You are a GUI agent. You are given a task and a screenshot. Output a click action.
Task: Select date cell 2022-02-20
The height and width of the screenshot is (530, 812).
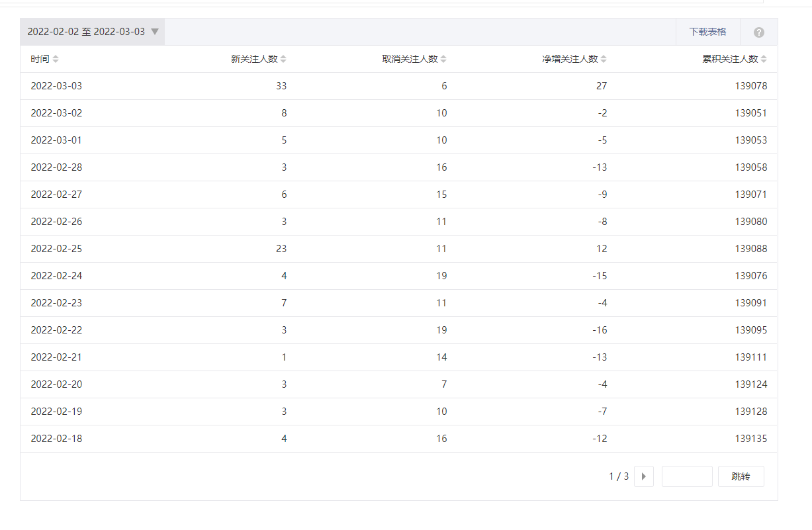(x=56, y=384)
